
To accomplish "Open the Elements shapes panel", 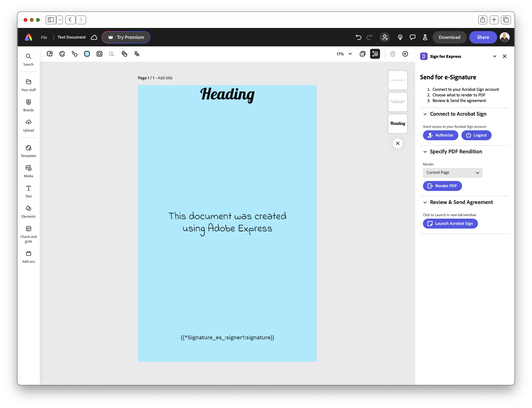I will pyautogui.click(x=28, y=211).
